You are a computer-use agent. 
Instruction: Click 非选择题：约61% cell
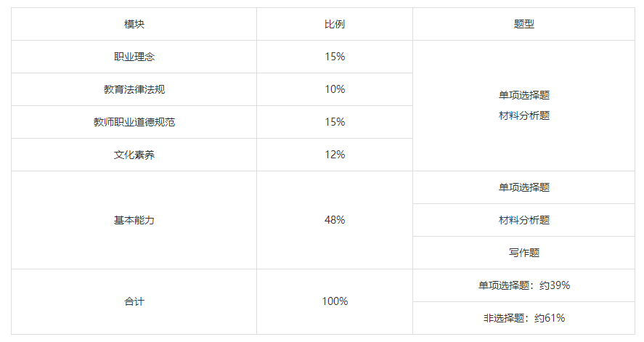[x=523, y=318]
